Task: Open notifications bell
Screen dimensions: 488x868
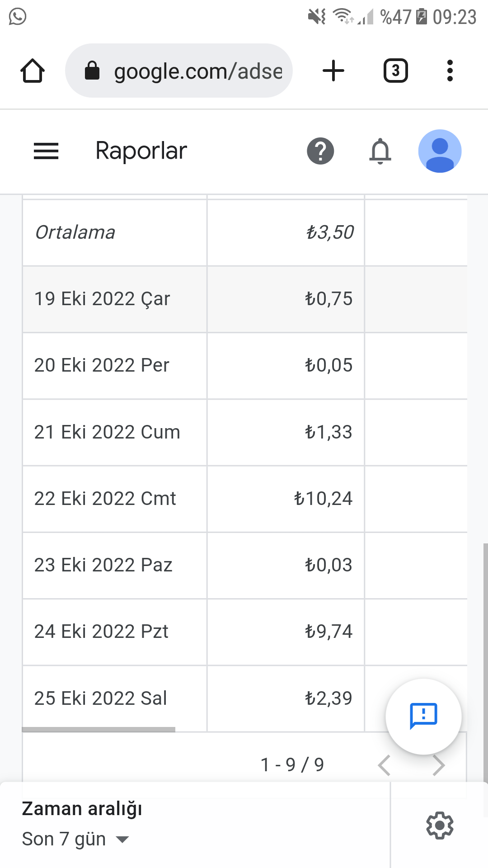Action: [380, 151]
